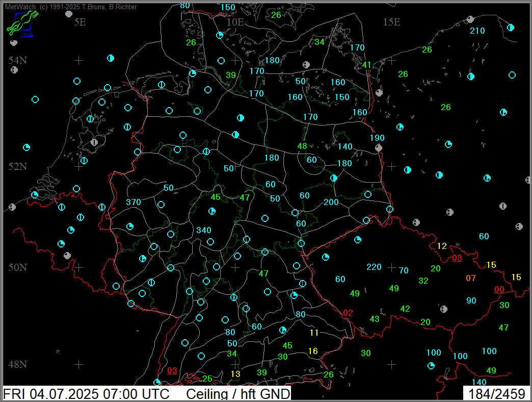Pick the yellow 16 ceiling value
Image resolution: width=532 pixels, height=402 pixels.
coord(313,351)
